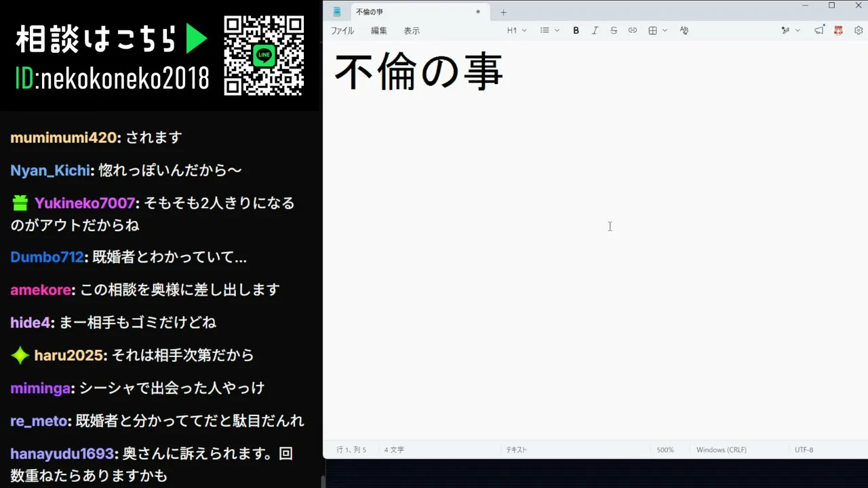Click the テキスト format status entry
The width and height of the screenshot is (868, 488).
point(516,450)
